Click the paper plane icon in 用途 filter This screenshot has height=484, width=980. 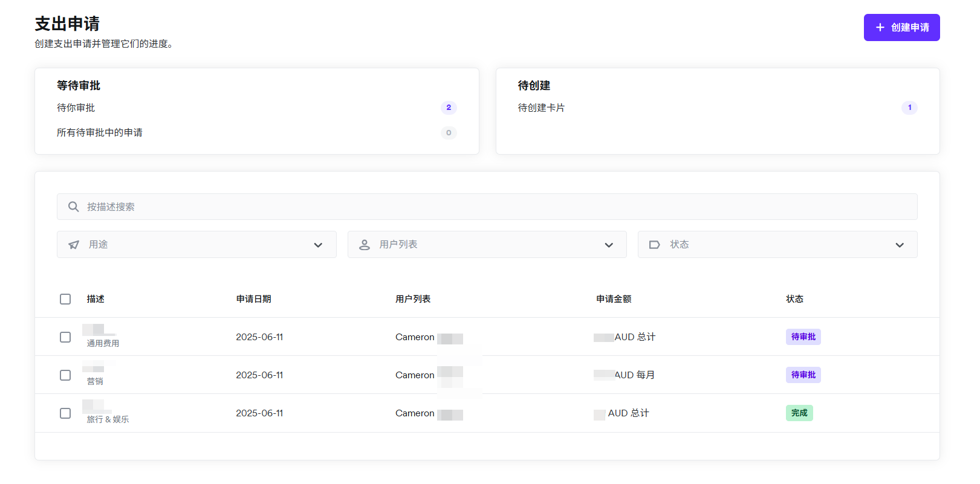74,245
